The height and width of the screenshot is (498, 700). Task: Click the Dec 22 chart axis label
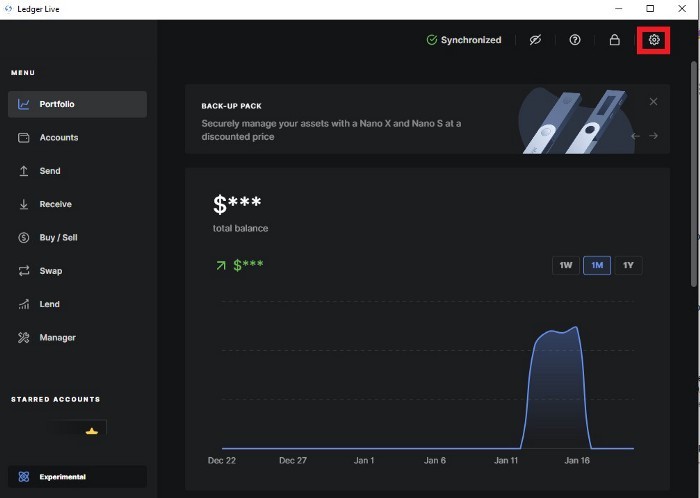(x=221, y=461)
